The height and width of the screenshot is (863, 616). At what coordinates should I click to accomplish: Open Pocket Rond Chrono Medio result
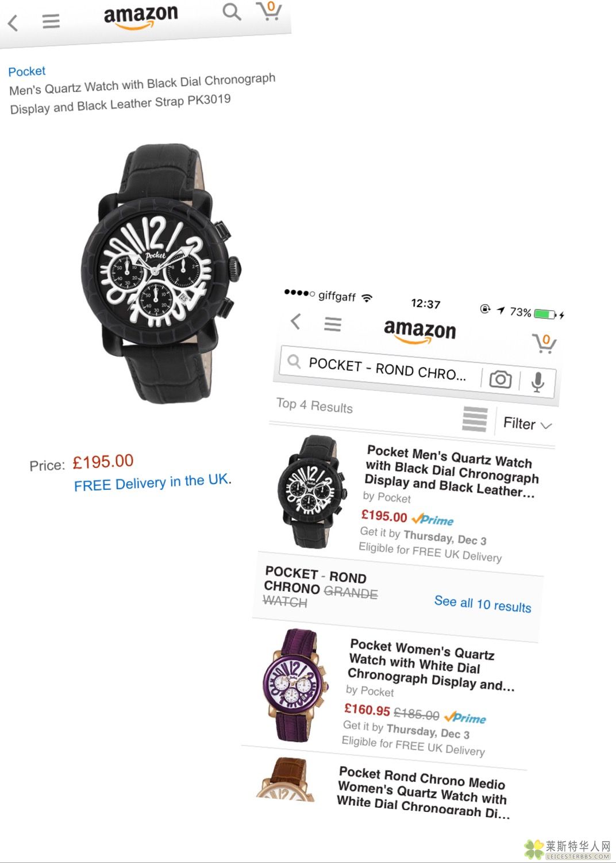tap(422, 793)
